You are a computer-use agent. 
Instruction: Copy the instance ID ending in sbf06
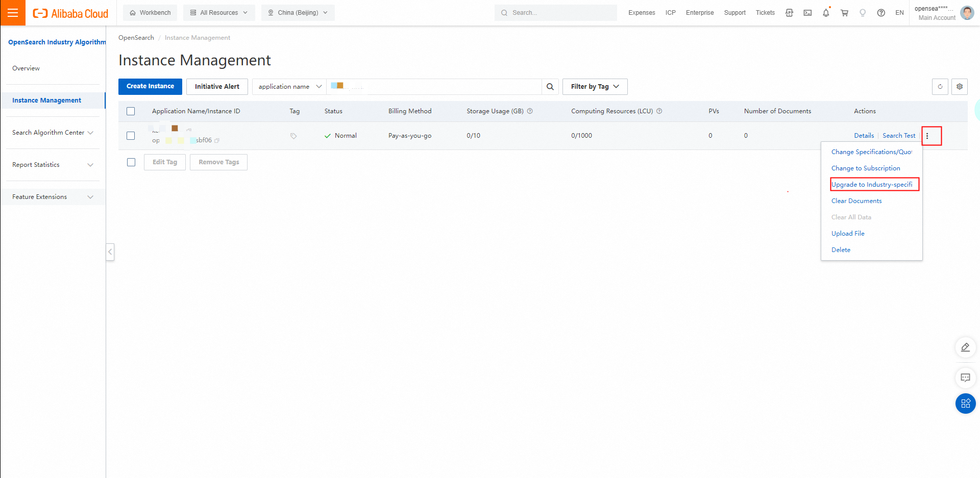[x=217, y=140]
